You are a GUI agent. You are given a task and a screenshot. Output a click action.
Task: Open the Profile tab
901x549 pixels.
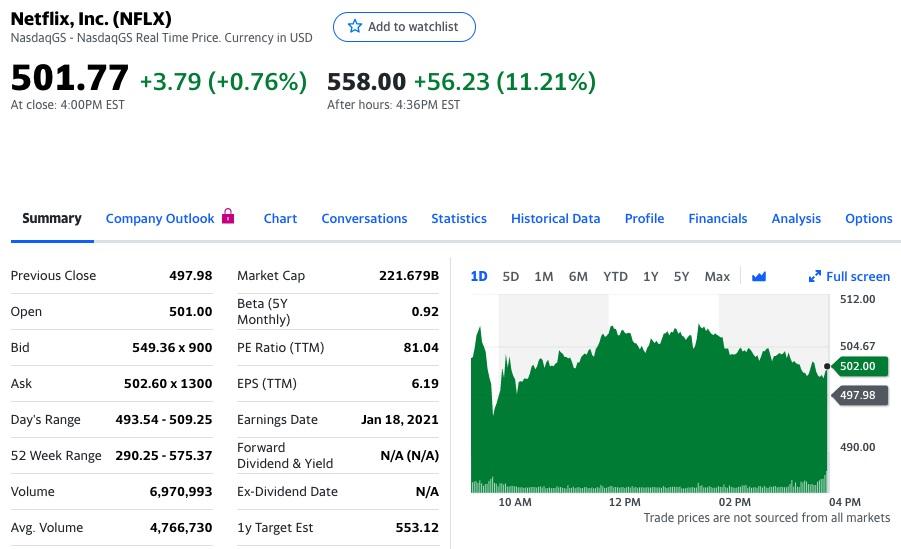pos(644,218)
